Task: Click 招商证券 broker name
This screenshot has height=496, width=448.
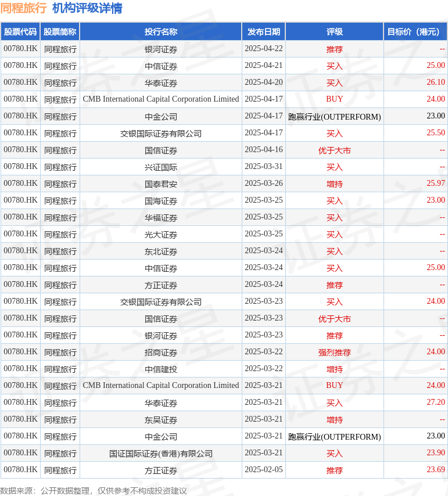Action: coord(161,353)
